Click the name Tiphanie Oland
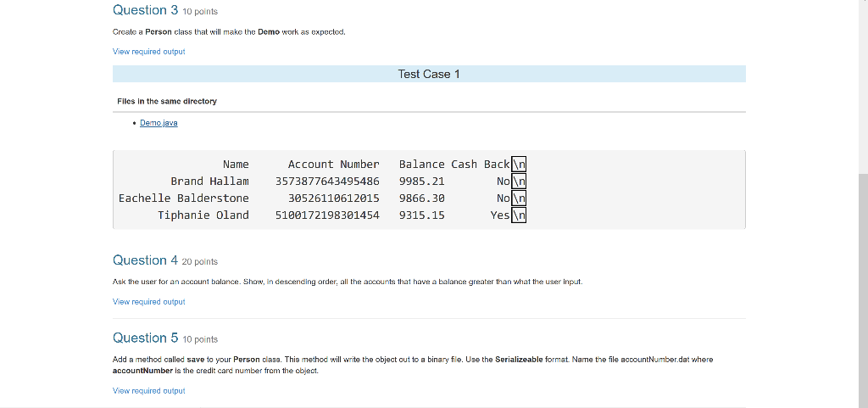Viewport: 868px width, 408px height. [203, 215]
